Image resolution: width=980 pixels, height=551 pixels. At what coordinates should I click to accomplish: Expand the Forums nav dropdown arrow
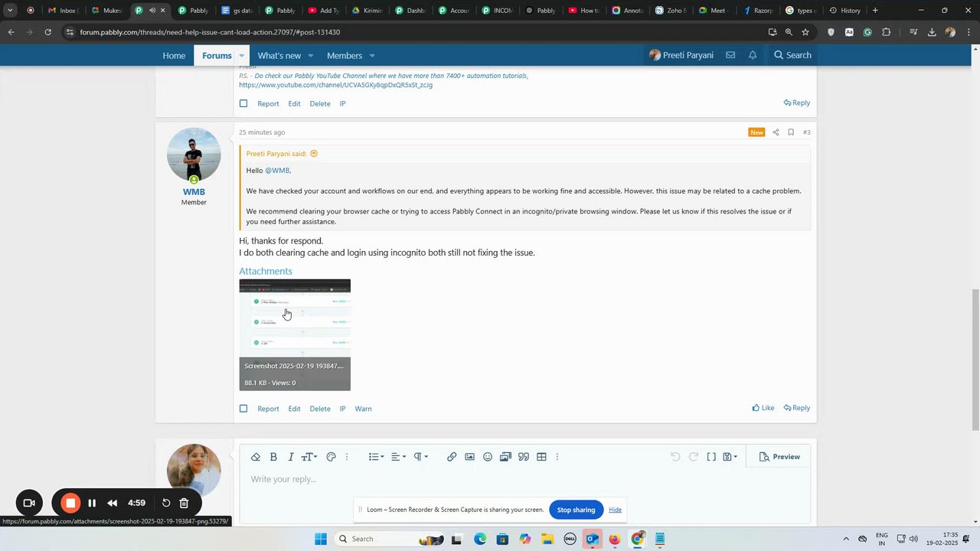pos(241,55)
